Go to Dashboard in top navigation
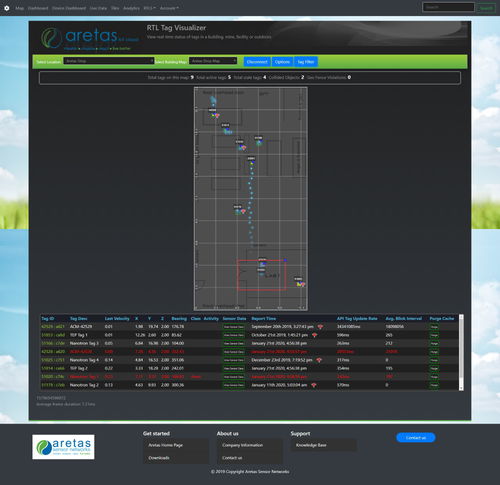 (x=38, y=8)
